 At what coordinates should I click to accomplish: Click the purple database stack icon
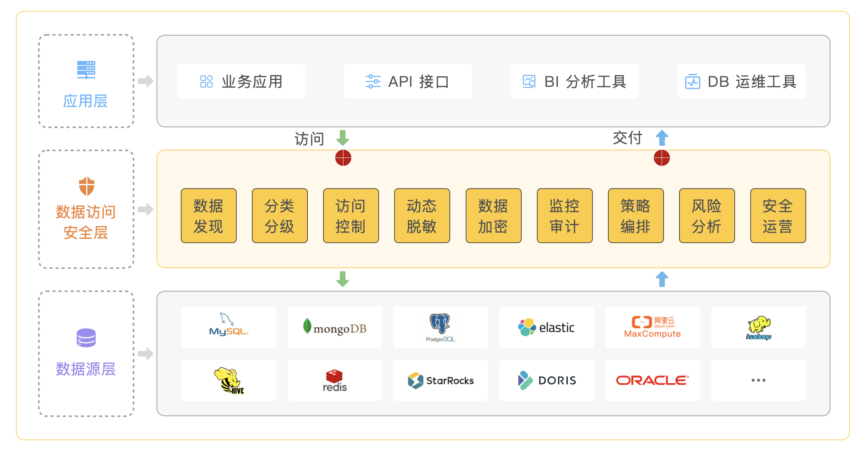(x=86, y=338)
